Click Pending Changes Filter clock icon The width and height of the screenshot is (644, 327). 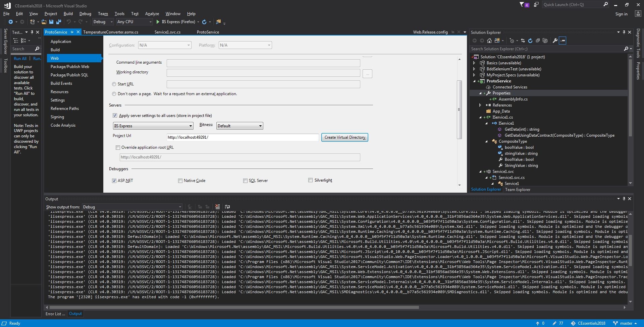pyautogui.click(x=512, y=41)
